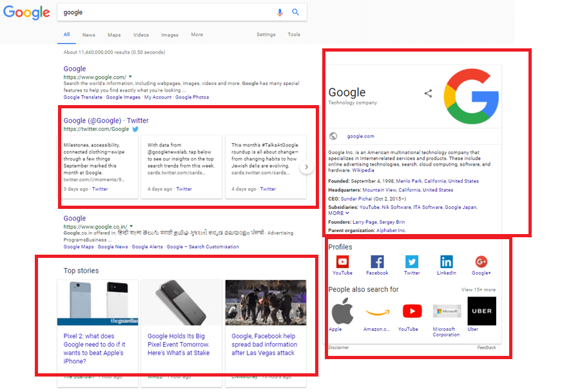Switch to the News tab
This screenshot has width=562, height=392.
[88, 35]
